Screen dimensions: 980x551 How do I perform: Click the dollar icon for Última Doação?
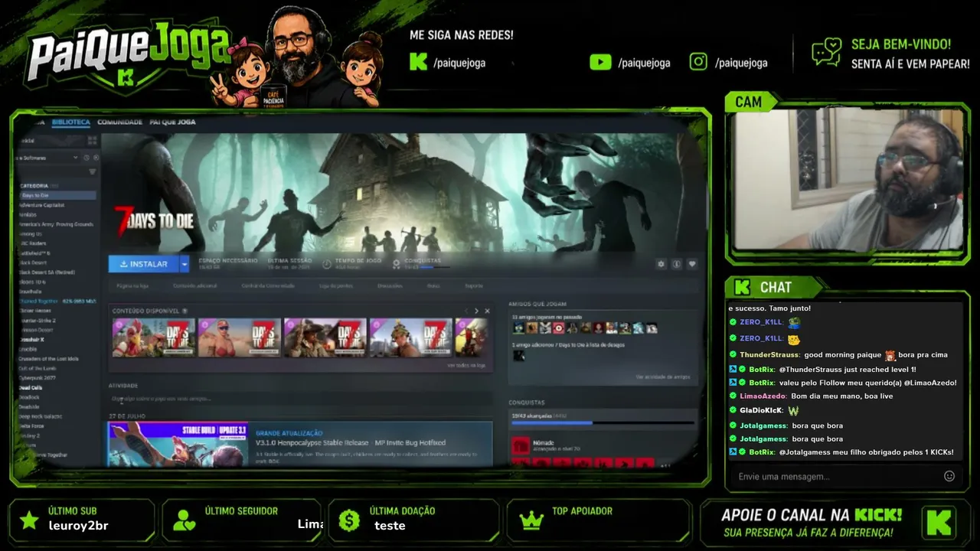point(349,520)
